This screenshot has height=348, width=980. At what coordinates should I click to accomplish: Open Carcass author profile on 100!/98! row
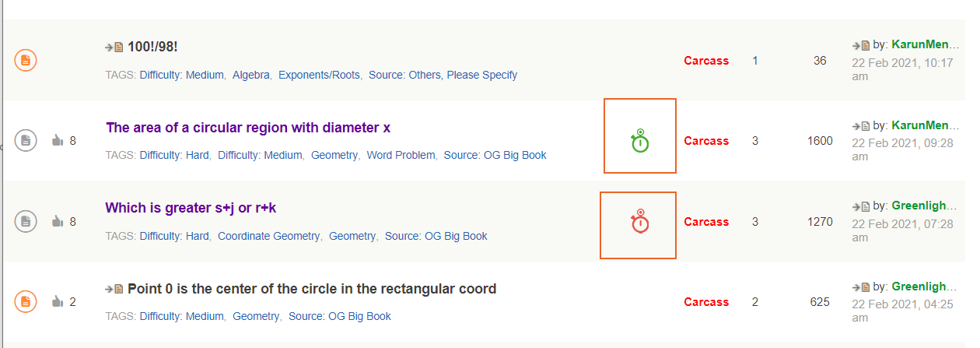tap(706, 61)
